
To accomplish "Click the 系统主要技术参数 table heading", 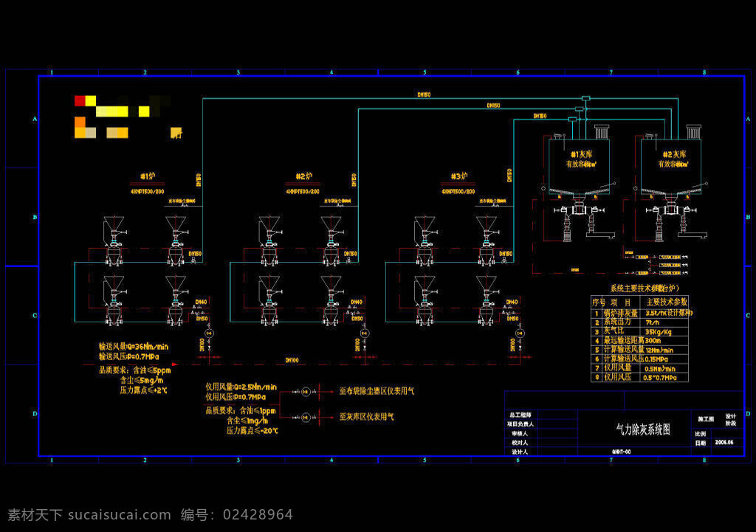I will click(644, 289).
